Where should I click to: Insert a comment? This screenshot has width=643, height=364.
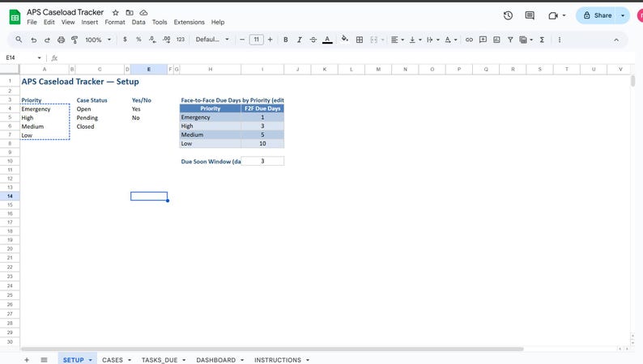tap(483, 40)
